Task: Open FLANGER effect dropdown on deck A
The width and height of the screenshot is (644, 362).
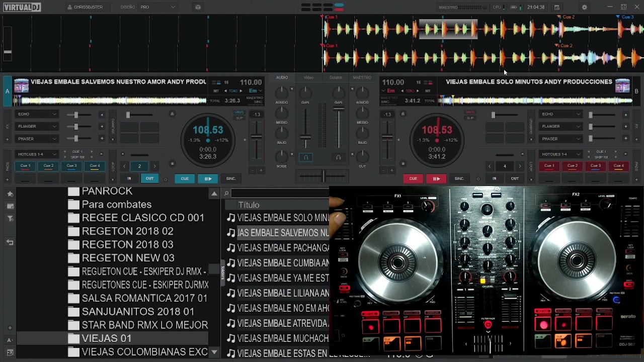Action: 37,127
